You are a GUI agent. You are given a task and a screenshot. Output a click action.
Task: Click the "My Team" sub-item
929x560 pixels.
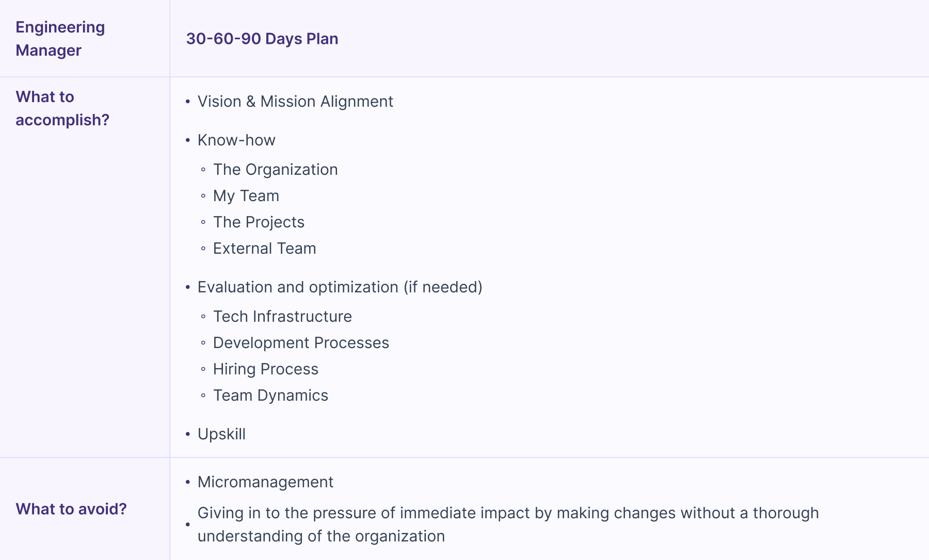246,196
